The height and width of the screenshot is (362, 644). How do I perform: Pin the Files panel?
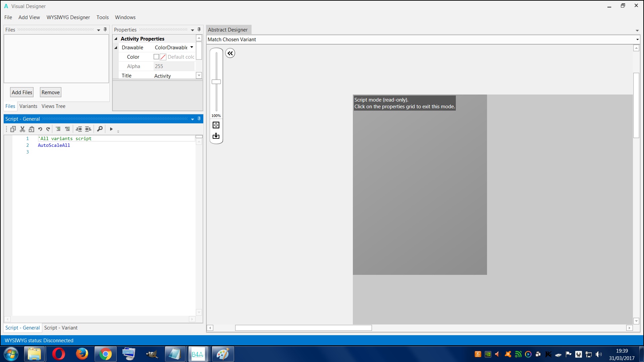(105, 29)
